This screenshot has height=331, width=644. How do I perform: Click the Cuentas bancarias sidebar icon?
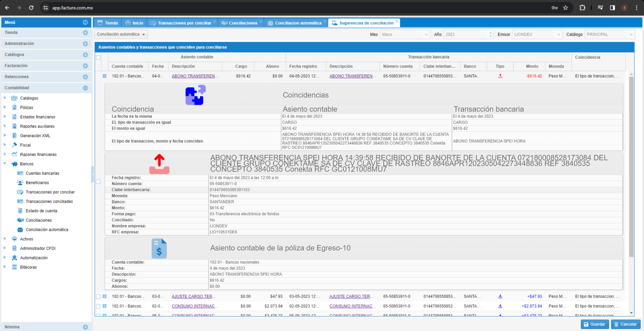click(x=20, y=173)
